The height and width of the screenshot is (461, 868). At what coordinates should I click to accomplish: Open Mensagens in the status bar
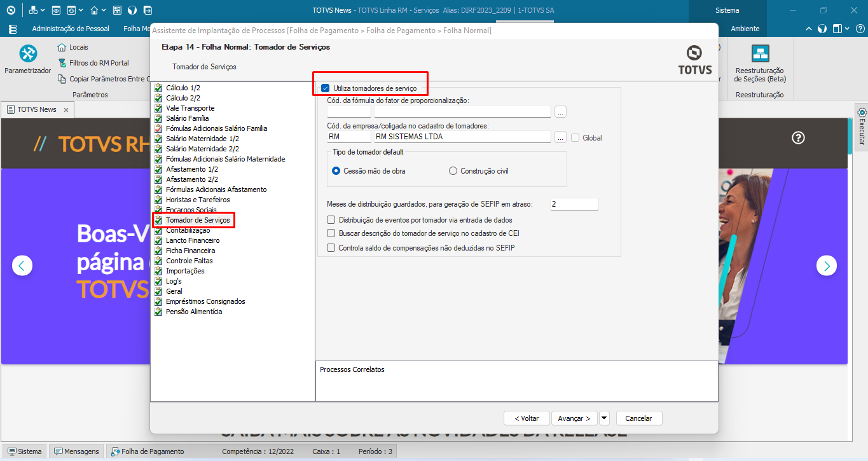point(77,451)
